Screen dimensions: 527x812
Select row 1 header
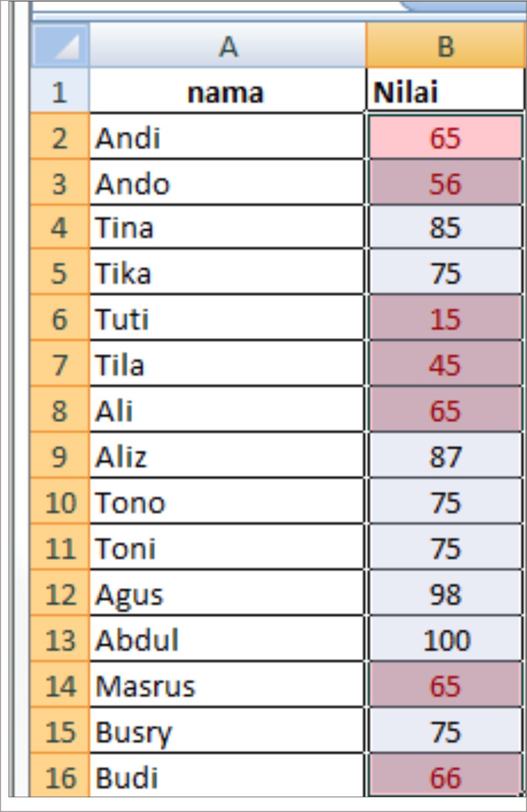[x=61, y=91]
